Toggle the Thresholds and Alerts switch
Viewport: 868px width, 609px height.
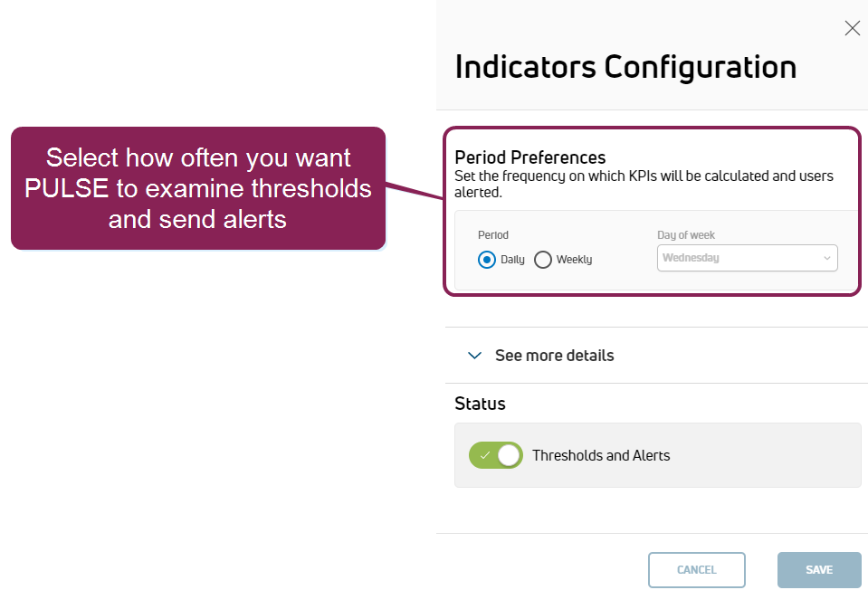pyautogui.click(x=496, y=455)
